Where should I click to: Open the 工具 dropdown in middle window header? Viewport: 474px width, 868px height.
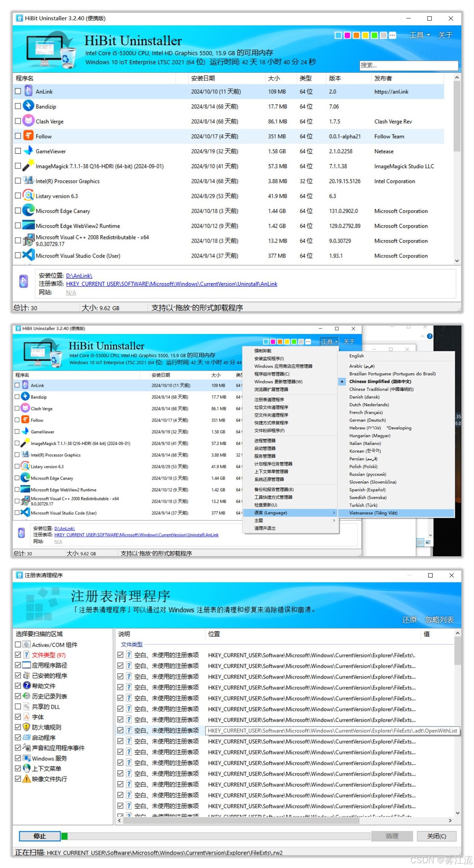[x=329, y=342]
